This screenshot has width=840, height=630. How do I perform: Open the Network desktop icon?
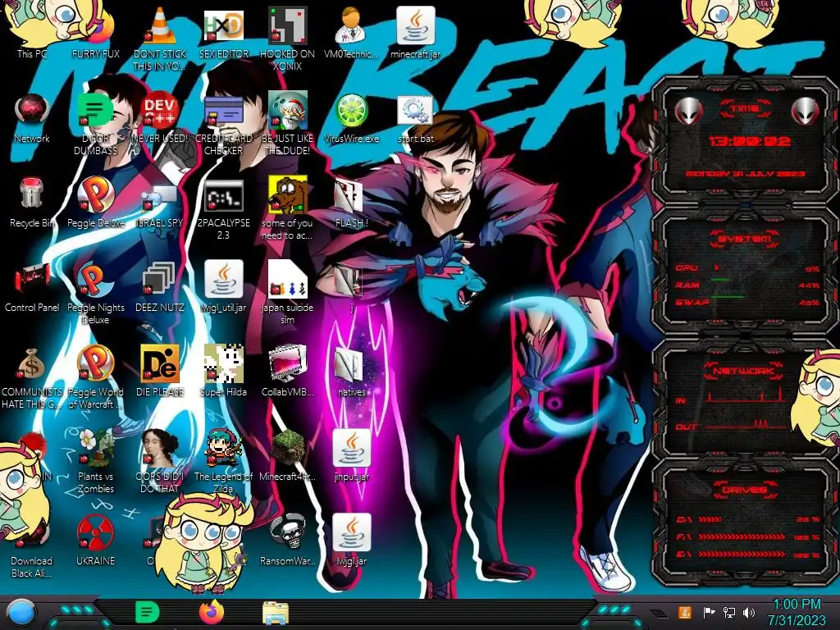pyautogui.click(x=32, y=118)
